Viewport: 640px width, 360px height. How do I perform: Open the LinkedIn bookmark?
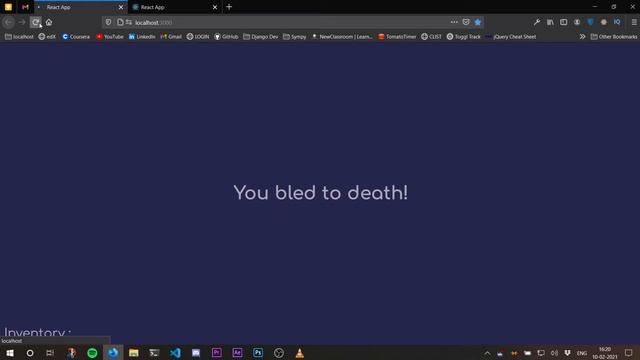point(142,37)
